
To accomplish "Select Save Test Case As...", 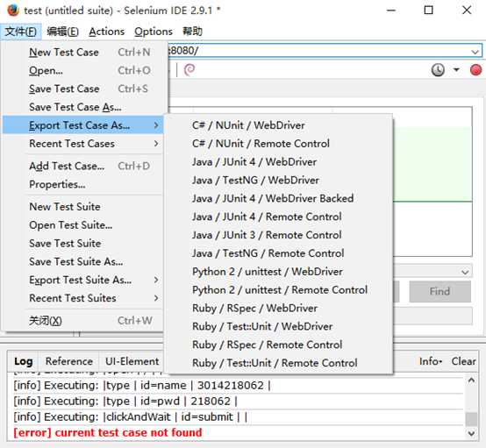I will (82, 107).
